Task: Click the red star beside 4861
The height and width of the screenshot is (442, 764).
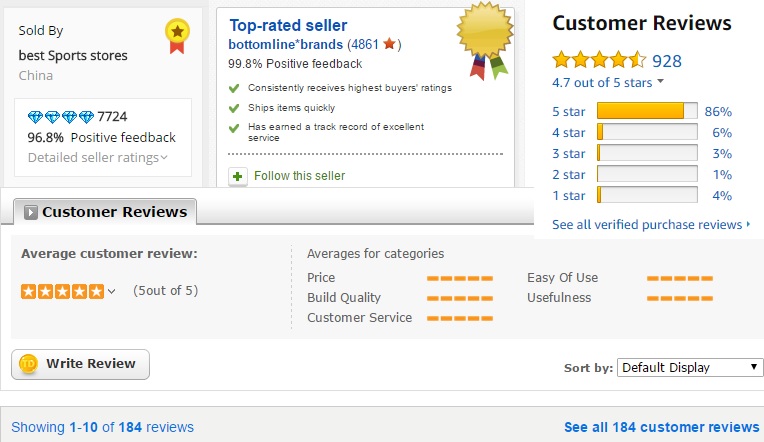Action: pos(390,45)
